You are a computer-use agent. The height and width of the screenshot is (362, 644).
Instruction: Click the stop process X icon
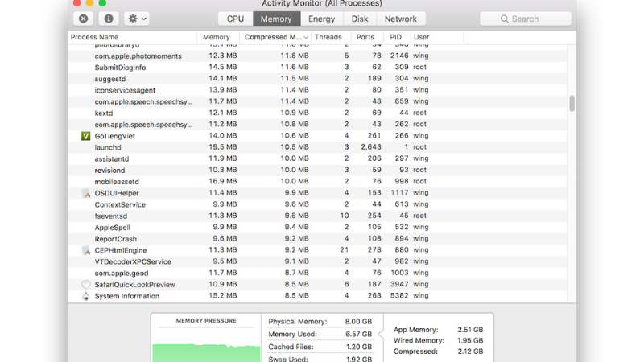[x=83, y=19]
